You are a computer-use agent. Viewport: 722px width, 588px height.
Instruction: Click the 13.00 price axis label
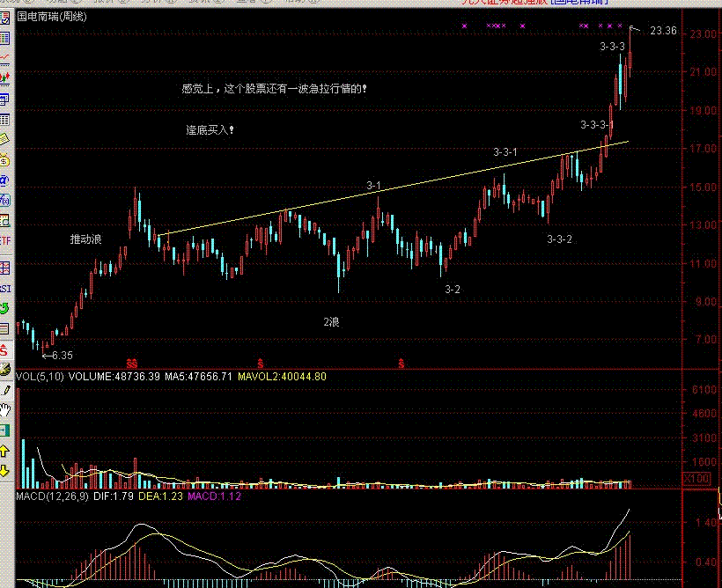(x=704, y=224)
